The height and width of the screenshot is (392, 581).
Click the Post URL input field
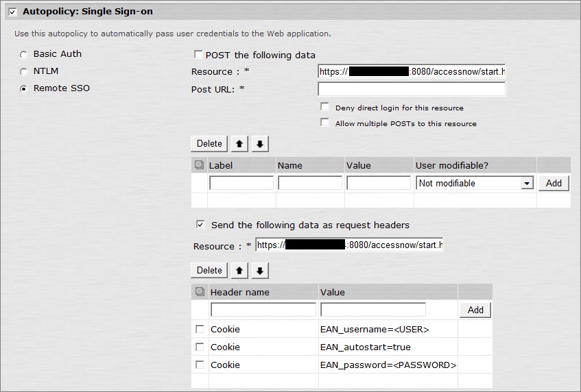click(x=412, y=89)
